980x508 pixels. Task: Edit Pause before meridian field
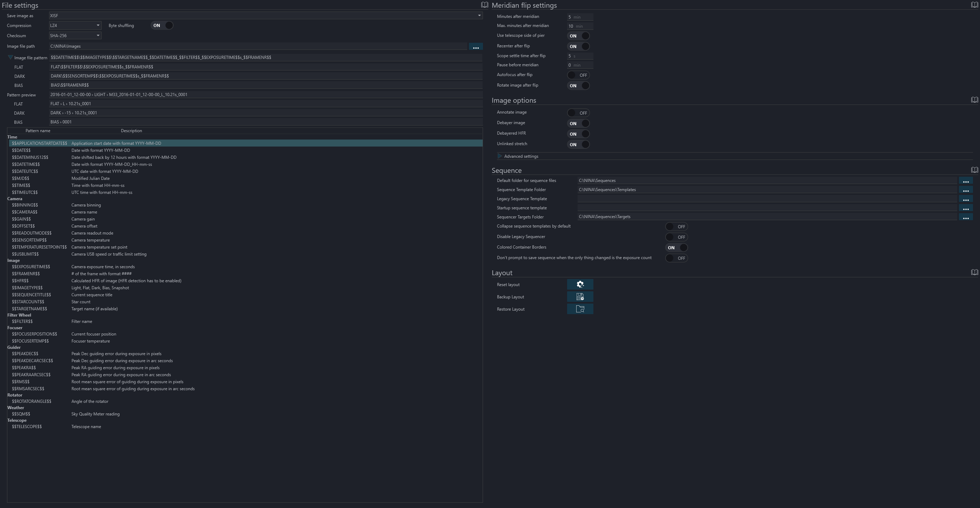tap(580, 65)
